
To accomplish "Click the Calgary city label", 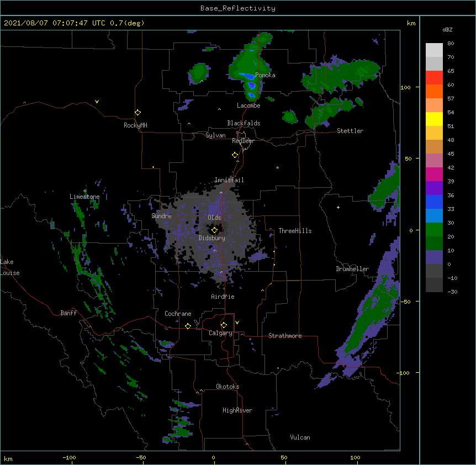I will coord(220,333).
